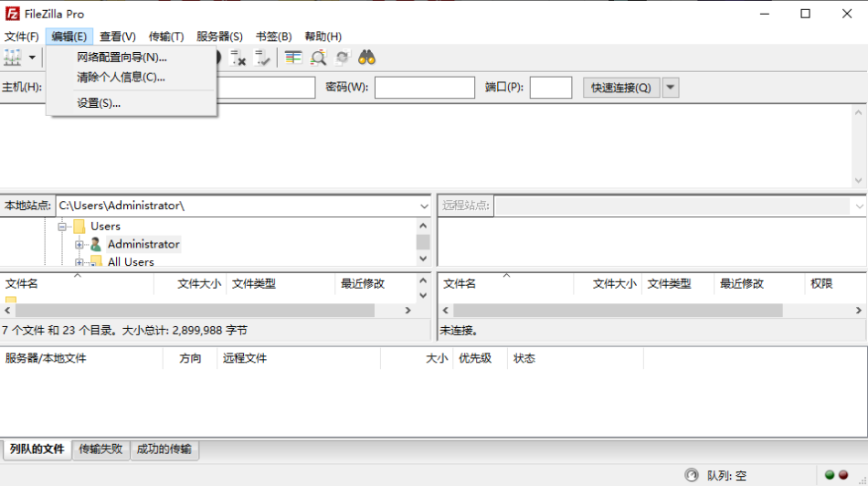This screenshot has height=486, width=868.
Task: Click the disconnect from server icon
Action: pos(238,58)
